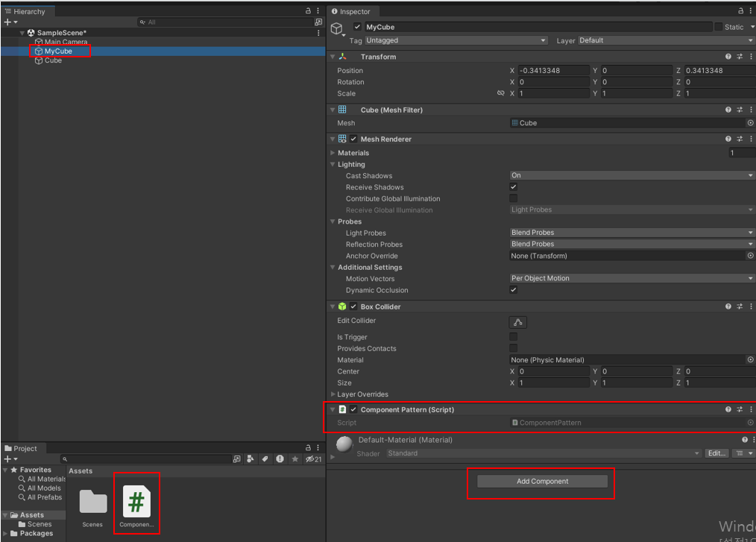Toggle hidden packages visibility count icon
Viewport: 756px width, 542px height.
click(x=313, y=459)
